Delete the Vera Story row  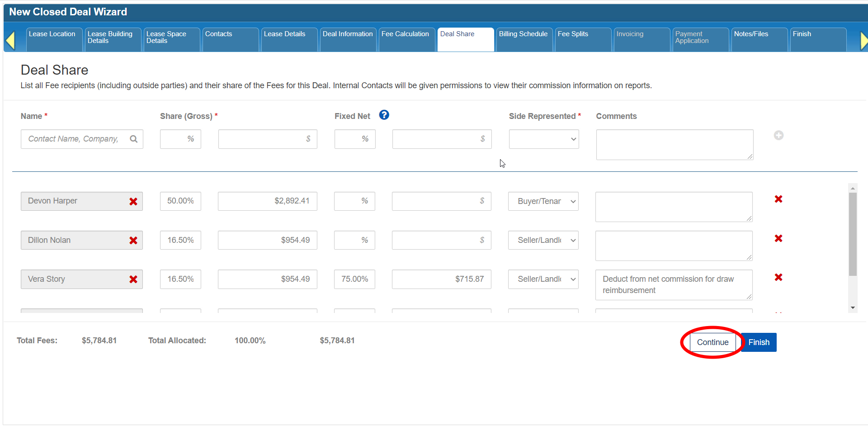[778, 277]
